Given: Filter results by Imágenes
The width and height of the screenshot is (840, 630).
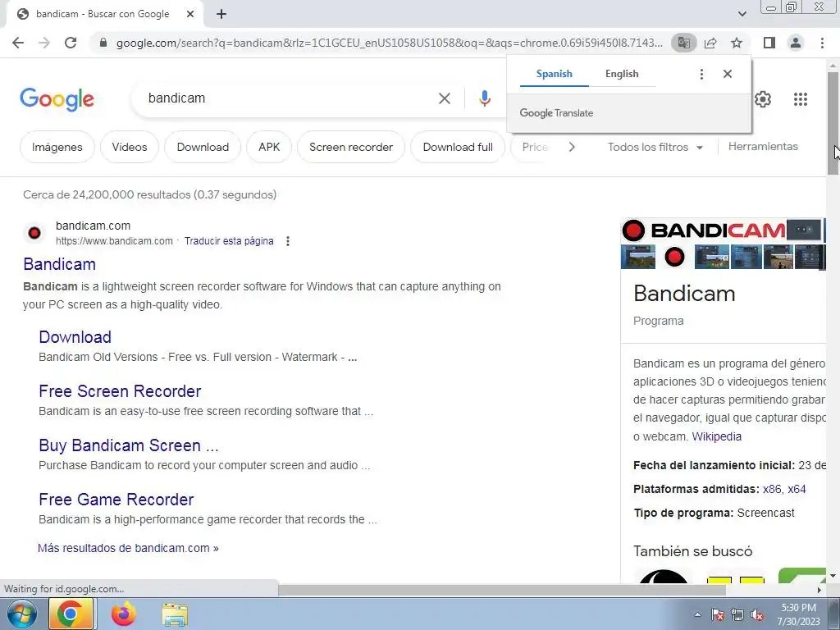Looking at the screenshot, I should (x=57, y=147).
